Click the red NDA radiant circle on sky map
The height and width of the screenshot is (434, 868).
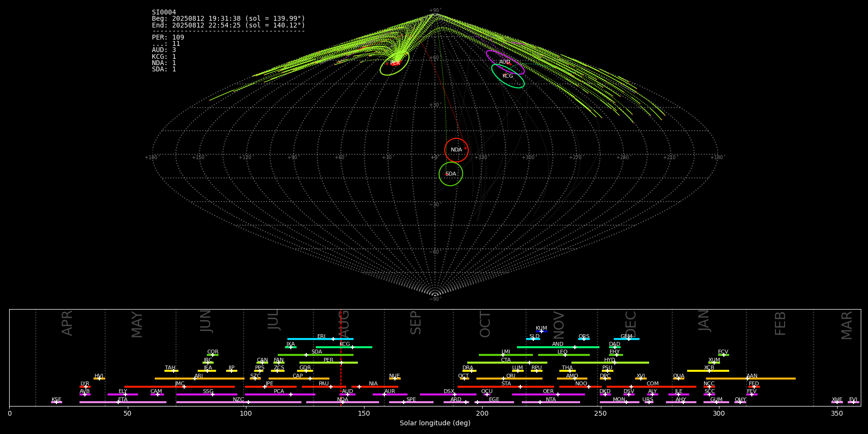click(x=456, y=150)
